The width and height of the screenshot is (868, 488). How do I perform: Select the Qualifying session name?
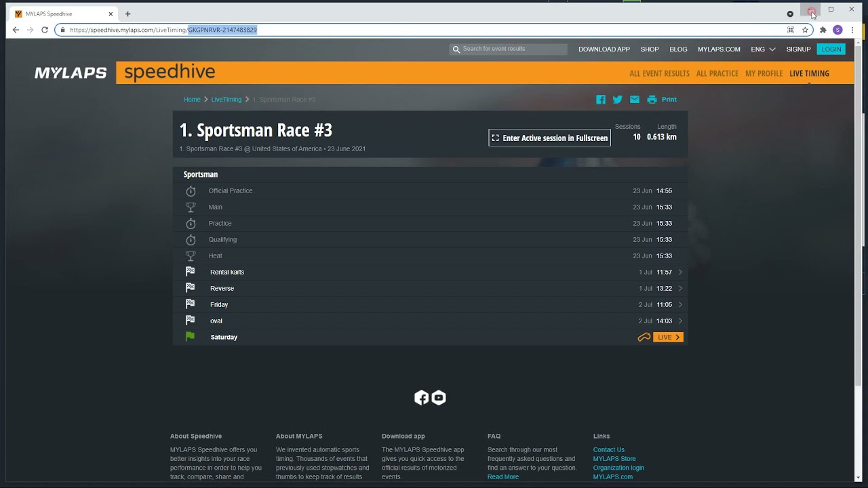pos(222,240)
